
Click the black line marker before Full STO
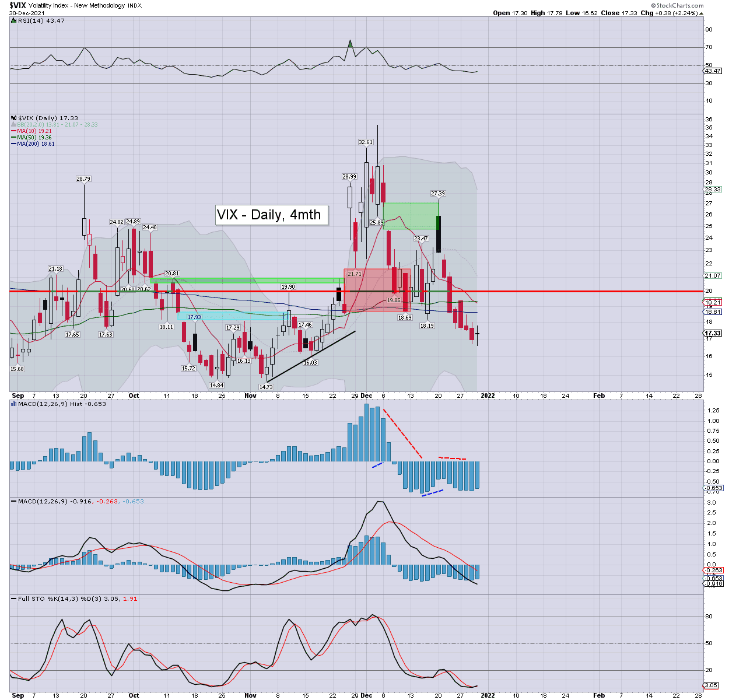coord(13,599)
